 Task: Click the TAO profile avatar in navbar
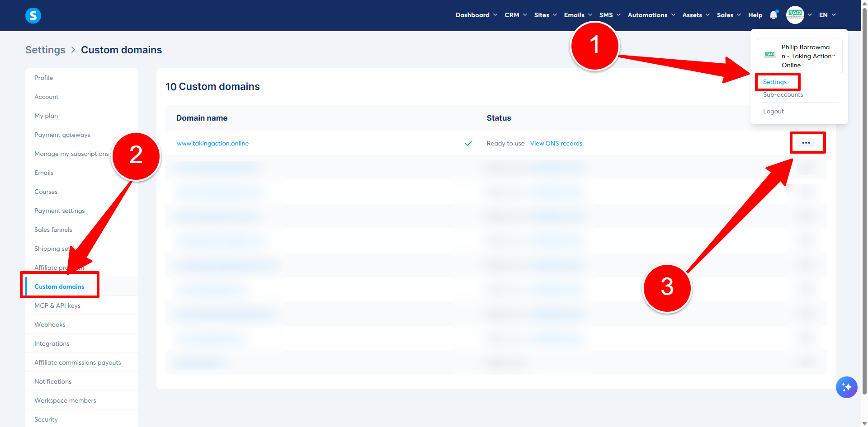795,15
